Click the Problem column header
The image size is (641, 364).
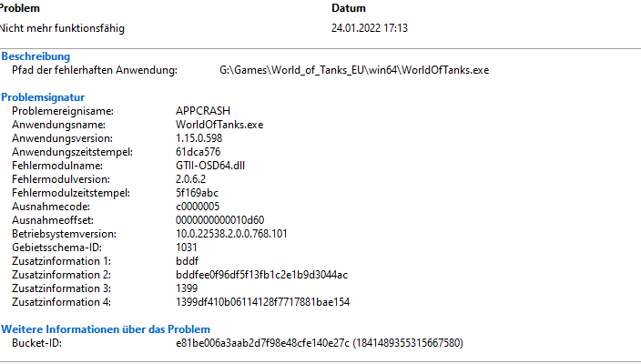(20, 8)
